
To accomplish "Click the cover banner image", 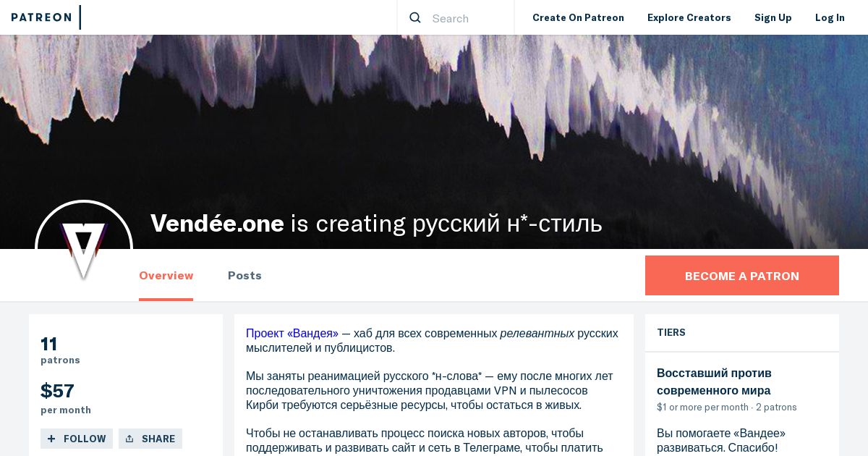I will pyautogui.click(x=434, y=123).
